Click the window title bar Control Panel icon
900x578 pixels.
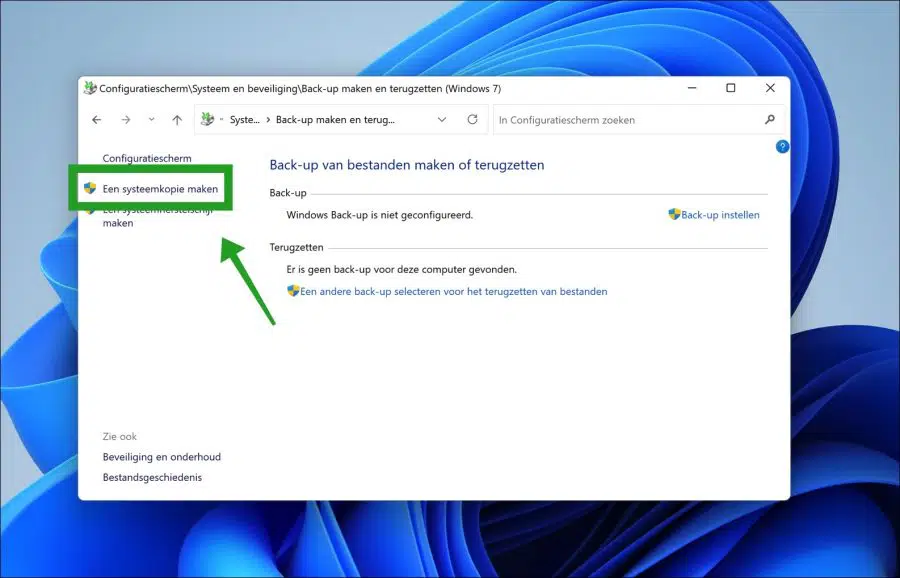[90, 88]
